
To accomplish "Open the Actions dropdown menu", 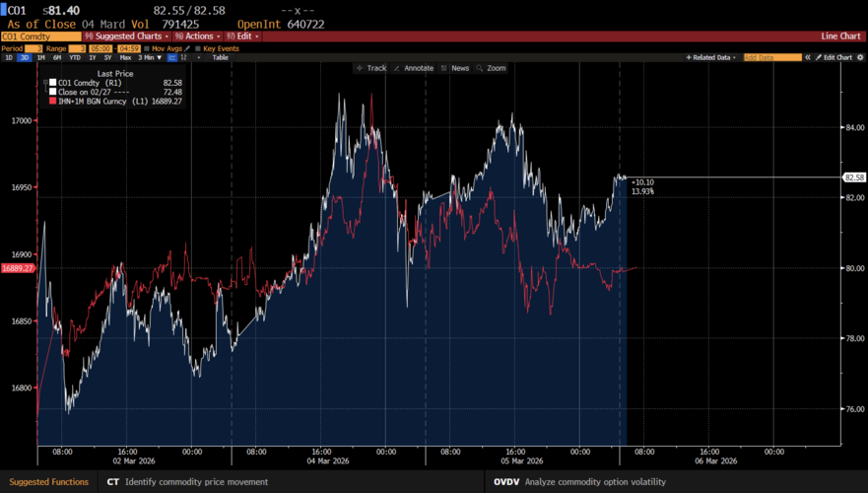I will tap(194, 36).
